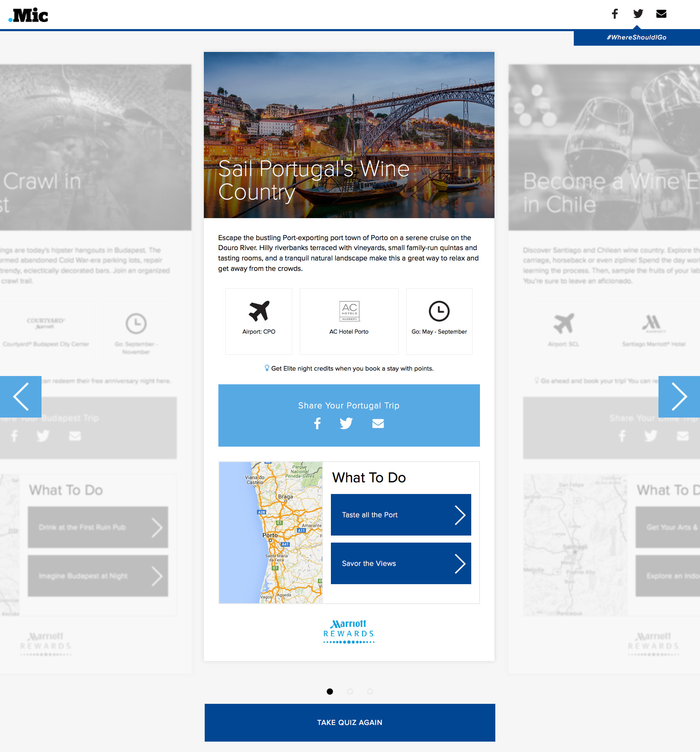The image size is (700, 752).
Task: Expand the Savor the Views item
Action: (401, 563)
